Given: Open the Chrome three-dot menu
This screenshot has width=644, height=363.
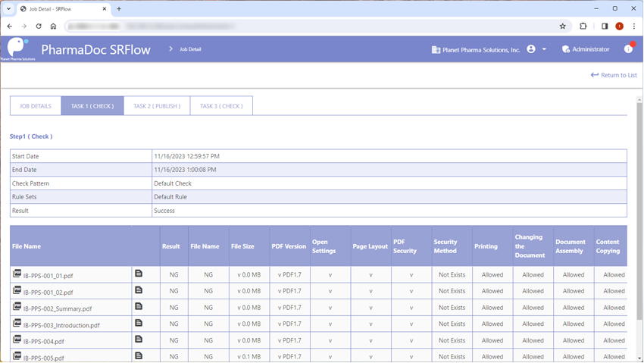Looking at the screenshot, I should pos(633,27).
